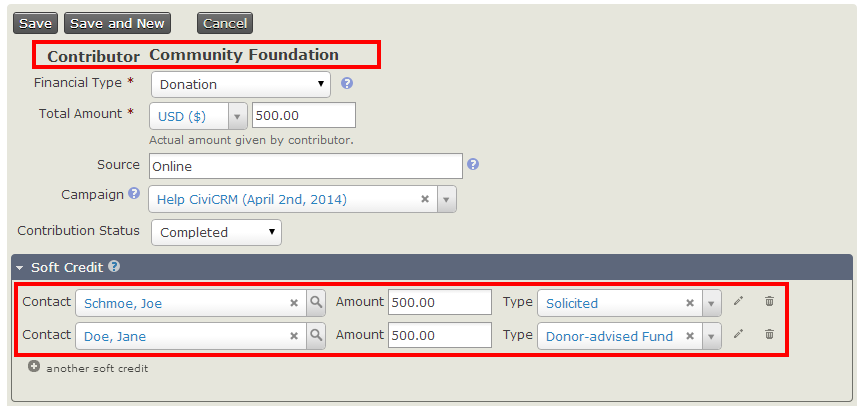
Task: Edit the Solicited soft credit row
Action: coord(738,301)
